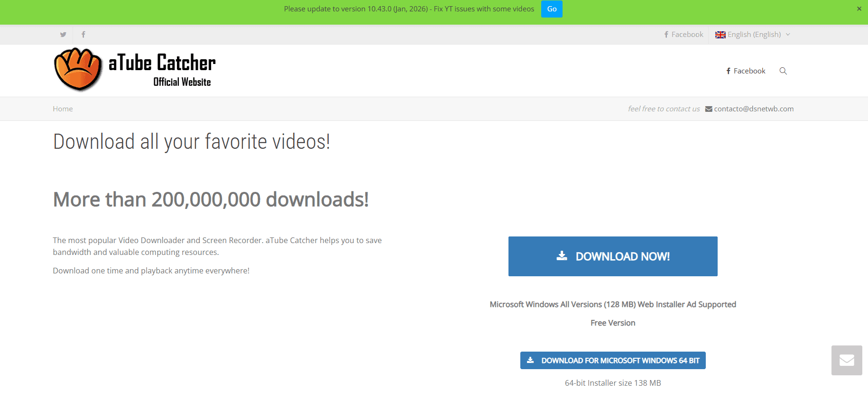Go to the Home breadcrumb
868x399 pixels.
coord(63,109)
